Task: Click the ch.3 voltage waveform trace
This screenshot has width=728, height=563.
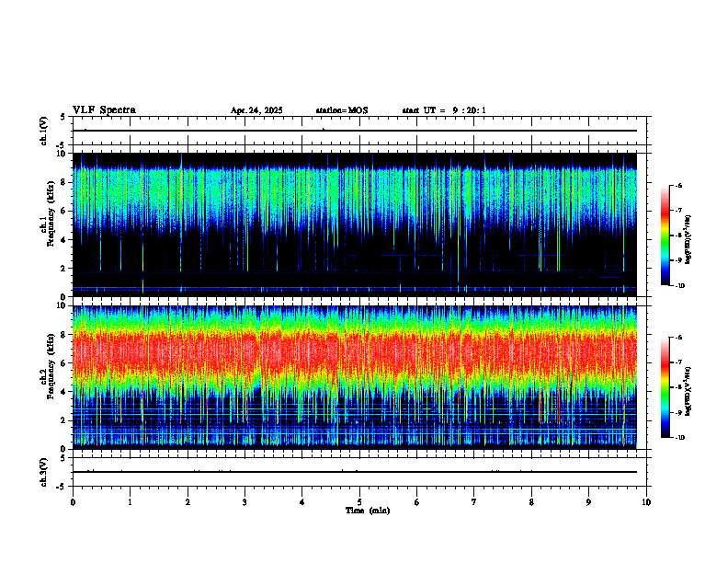Action: pyautogui.click(x=355, y=472)
